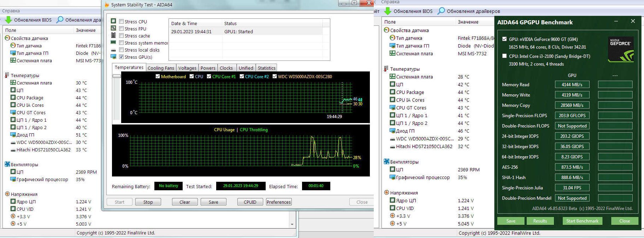Click Напряжения voltage icon in right window
644x238 pixels.
tap(386, 193)
